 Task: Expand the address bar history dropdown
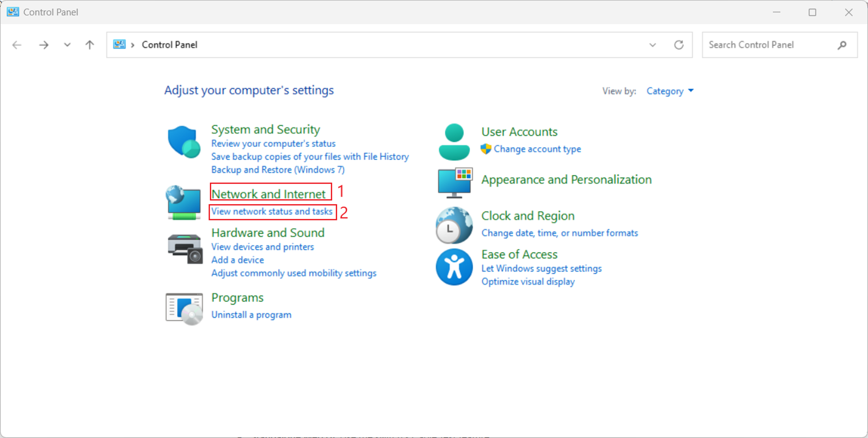(653, 45)
